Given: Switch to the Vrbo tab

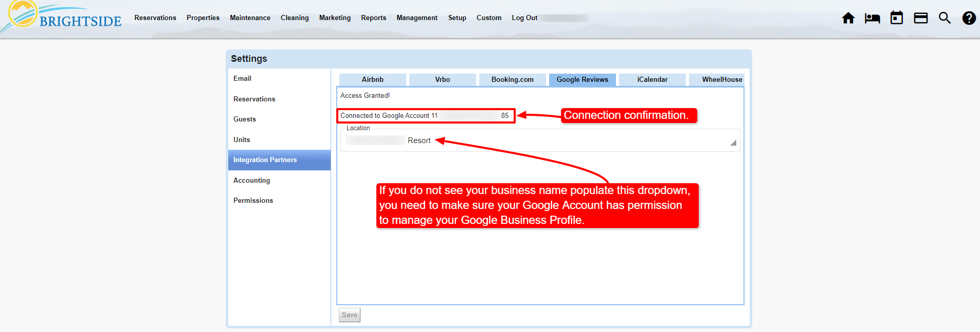Looking at the screenshot, I should tap(443, 79).
